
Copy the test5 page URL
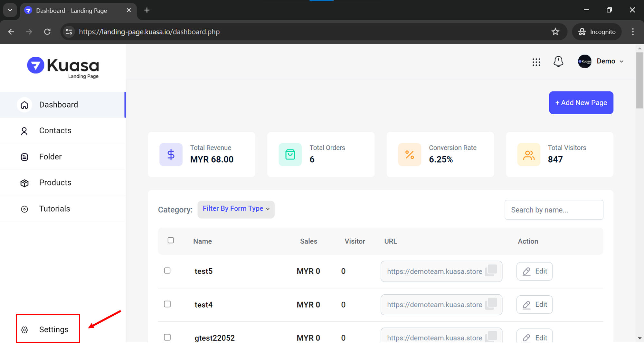[491, 270]
